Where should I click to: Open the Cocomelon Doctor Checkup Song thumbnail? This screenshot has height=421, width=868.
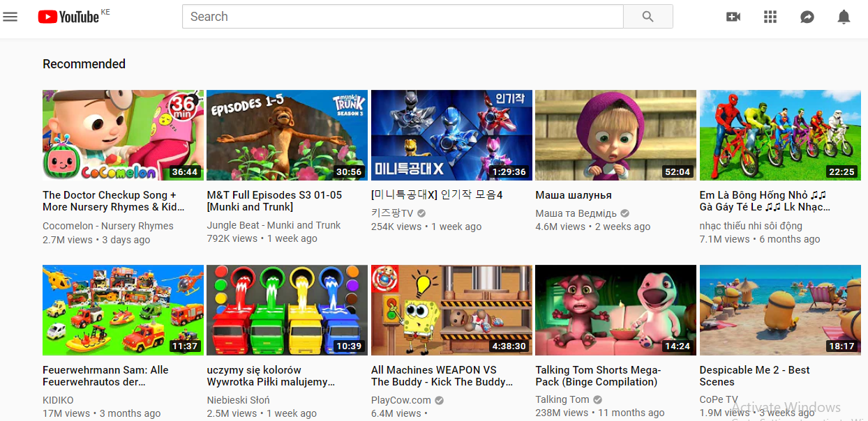point(124,135)
